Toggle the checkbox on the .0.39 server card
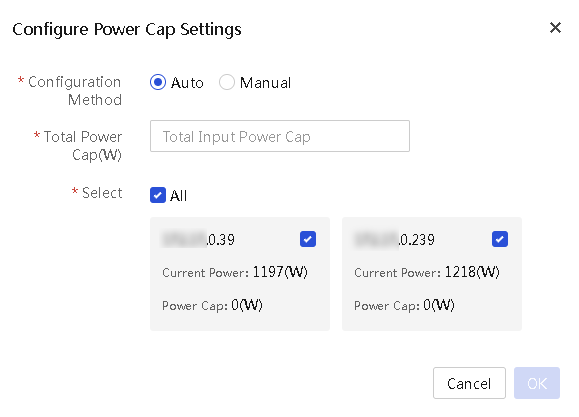 (308, 239)
